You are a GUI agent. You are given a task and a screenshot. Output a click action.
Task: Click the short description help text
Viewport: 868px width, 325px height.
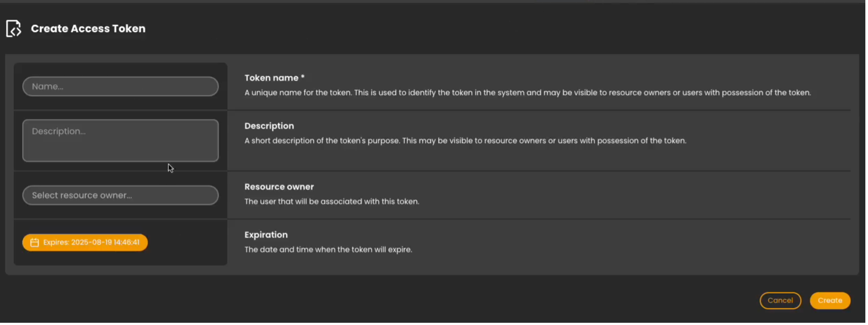465,141
